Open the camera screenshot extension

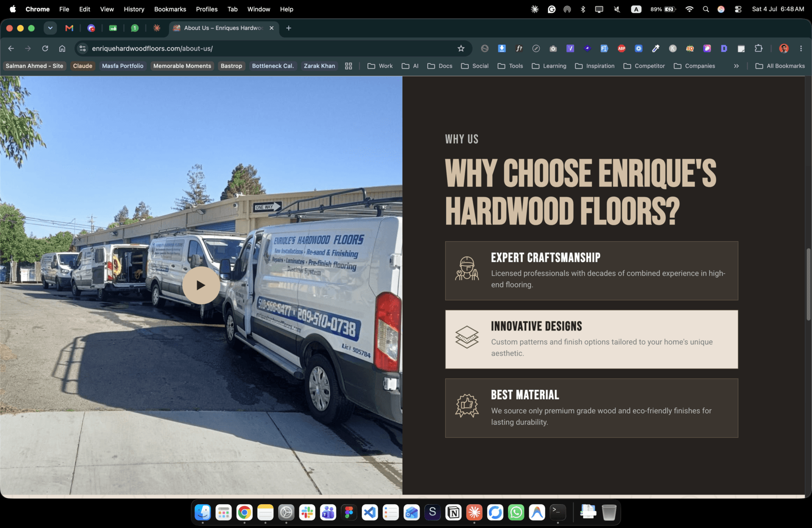[x=553, y=48]
